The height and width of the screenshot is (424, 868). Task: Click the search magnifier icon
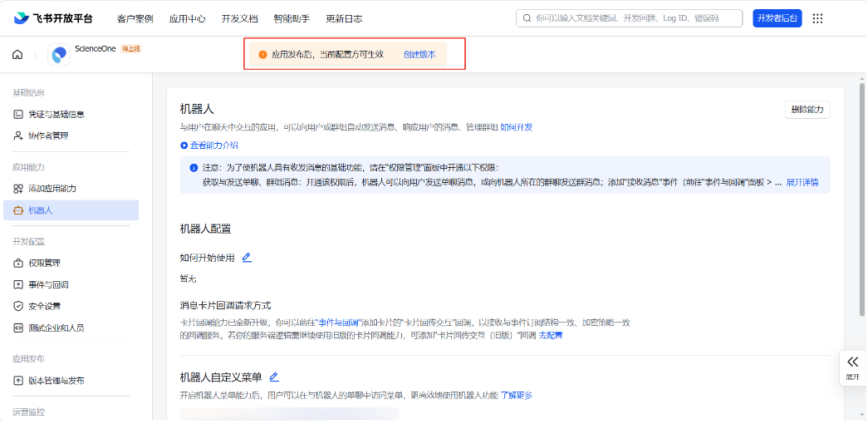pos(527,18)
